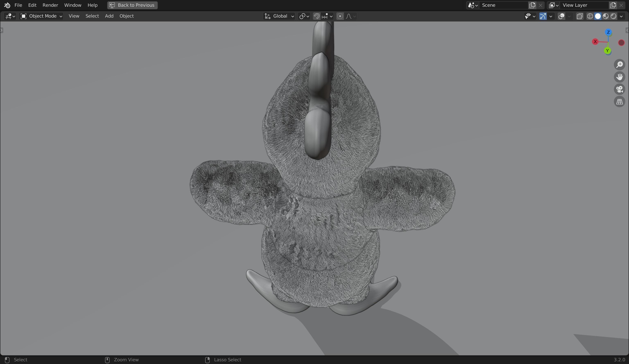The image size is (629, 364).
Task: Toggle X-ray display
Action: 580,16
